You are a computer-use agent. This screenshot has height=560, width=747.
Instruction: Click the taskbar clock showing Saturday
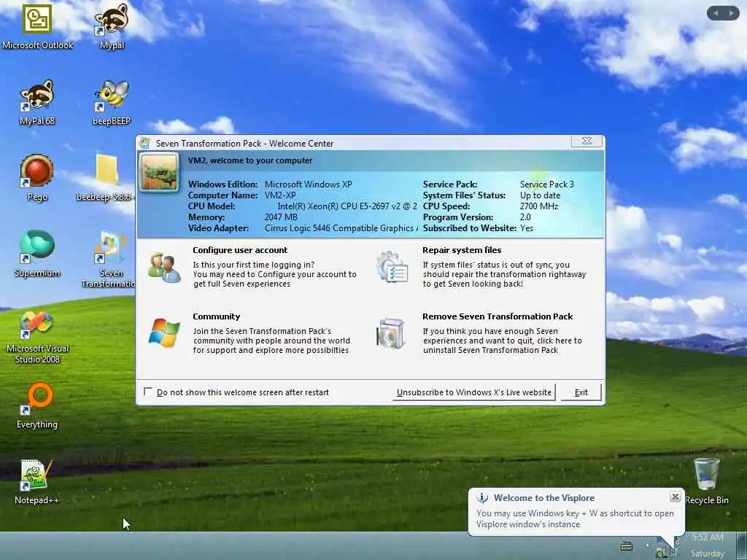click(708, 545)
